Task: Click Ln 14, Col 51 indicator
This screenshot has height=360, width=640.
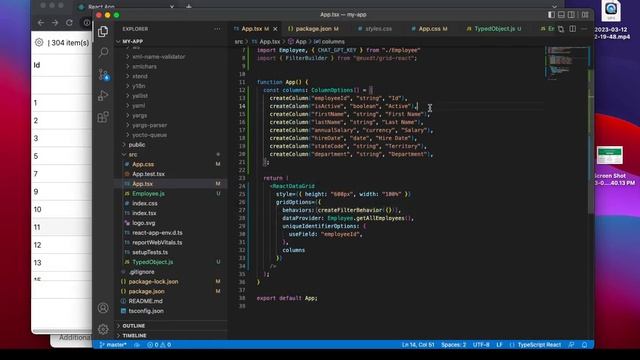Action: click(418, 345)
